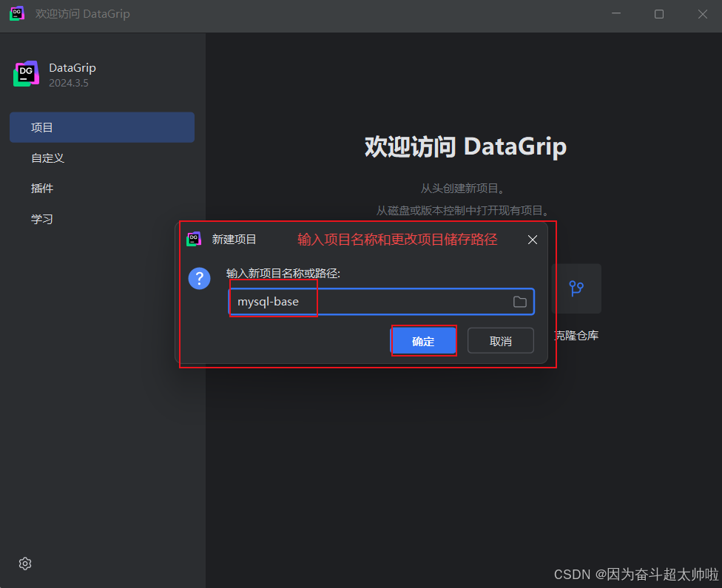The width and height of the screenshot is (722, 588).
Task: Minimize the DataGrip welcome window
Action: click(616, 14)
